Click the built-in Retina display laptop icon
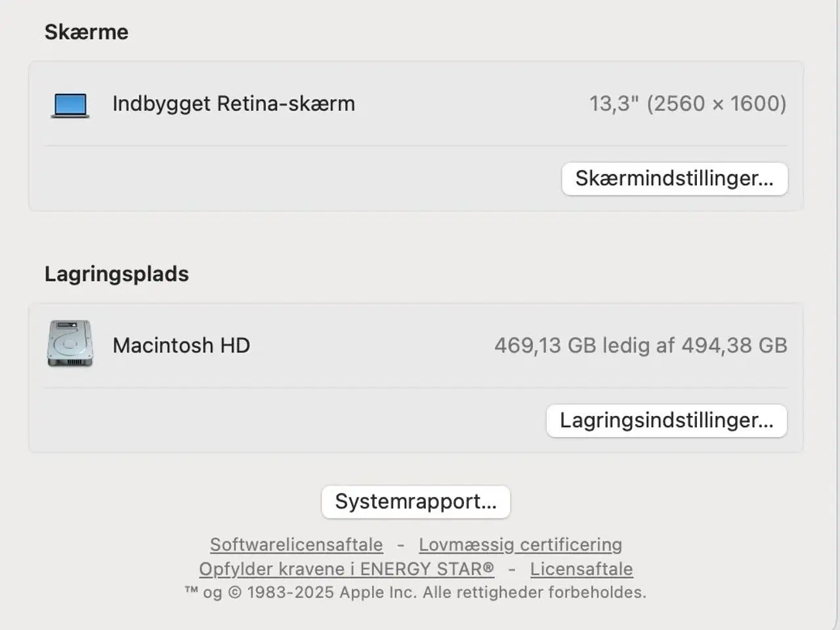This screenshot has height=630, width=840. click(x=70, y=104)
